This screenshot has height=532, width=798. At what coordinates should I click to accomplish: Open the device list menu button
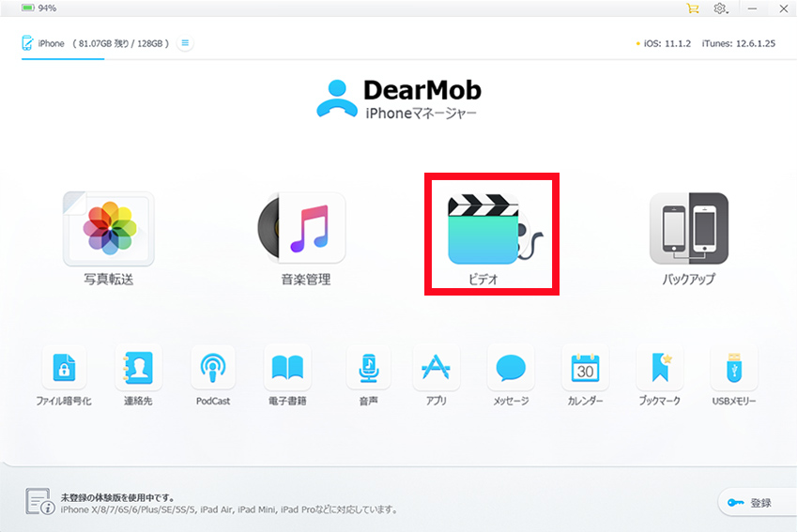(x=185, y=43)
